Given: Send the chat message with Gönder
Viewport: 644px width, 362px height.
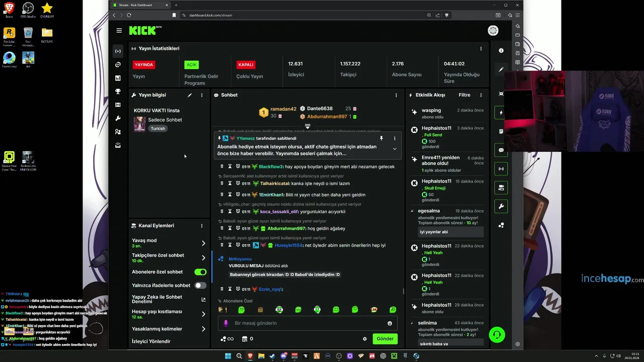Looking at the screenshot, I should tap(385, 339).
